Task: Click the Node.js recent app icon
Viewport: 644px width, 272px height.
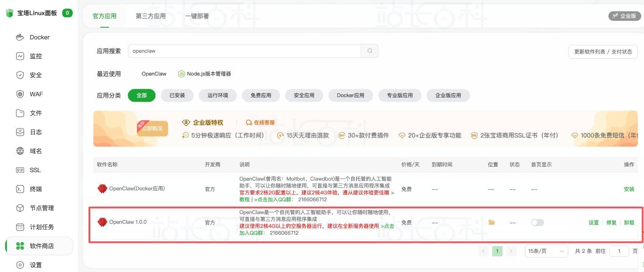Action: [181, 74]
